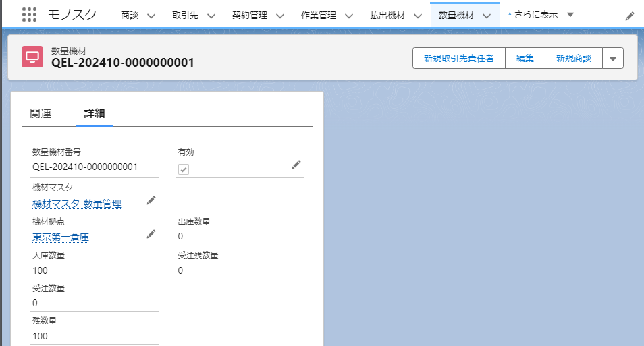
Task: Edit the 有効 field with pencil icon
Action: point(296,165)
